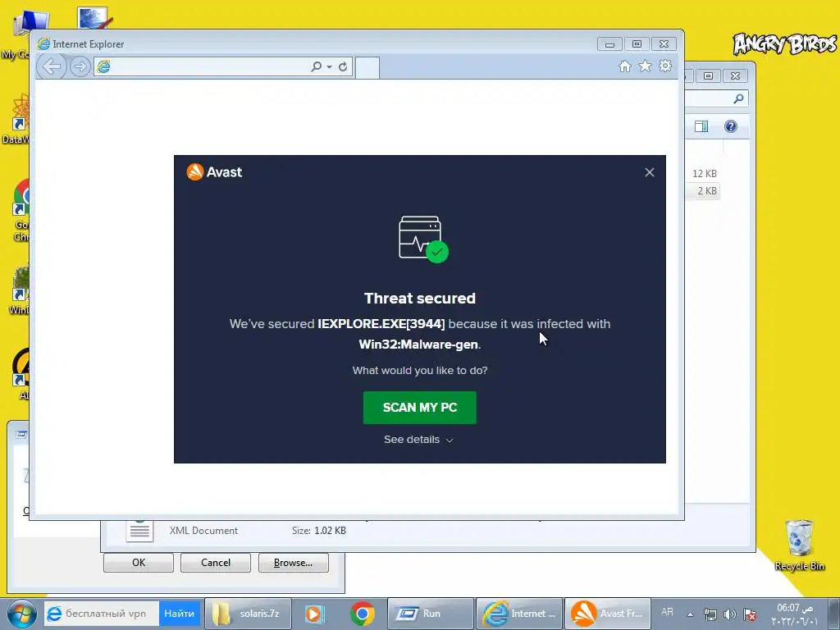Screen dimensions: 840x630
Task: Click Size: 1.02 KB in details pane
Action: (319, 531)
